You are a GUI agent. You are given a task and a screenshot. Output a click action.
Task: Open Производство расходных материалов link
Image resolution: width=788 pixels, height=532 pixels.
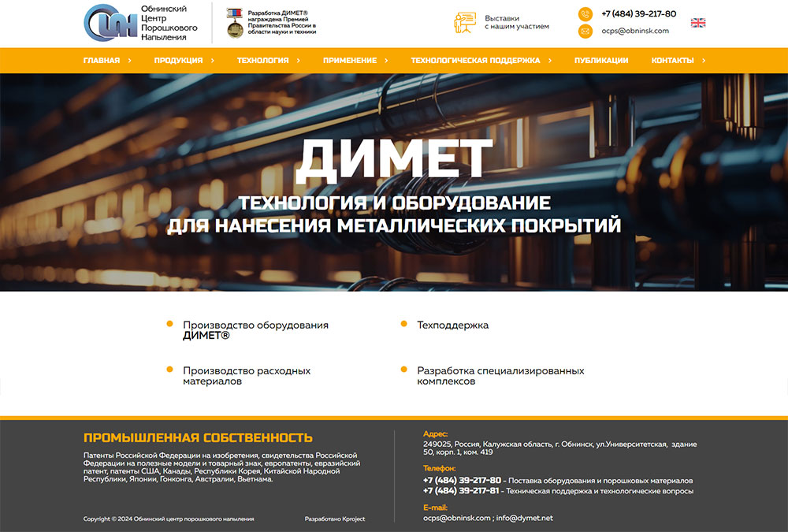click(x=247, y=376)
